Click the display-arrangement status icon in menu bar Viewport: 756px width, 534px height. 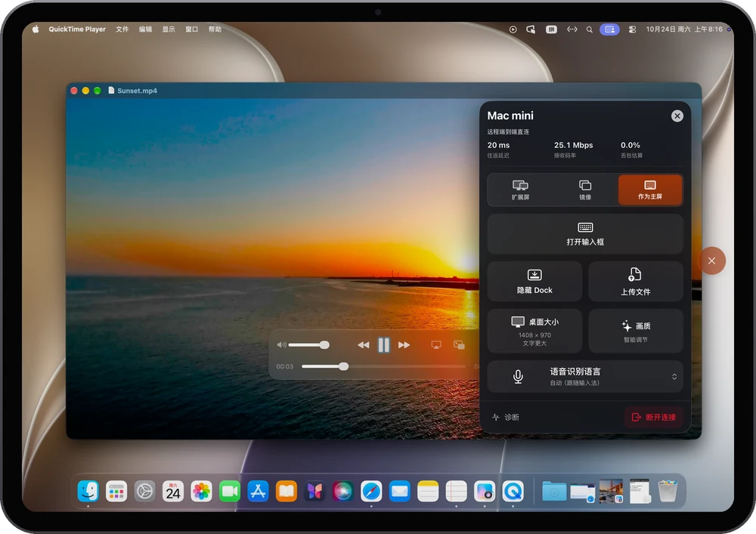point(531,29)
